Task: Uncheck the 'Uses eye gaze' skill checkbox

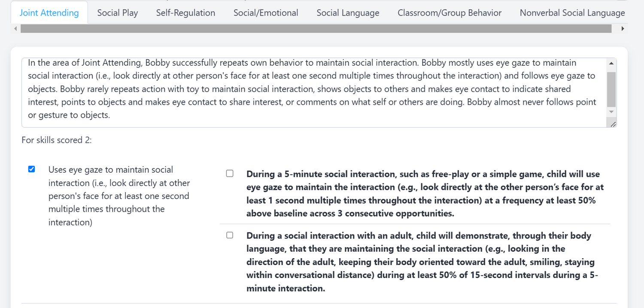Action: 31,169
